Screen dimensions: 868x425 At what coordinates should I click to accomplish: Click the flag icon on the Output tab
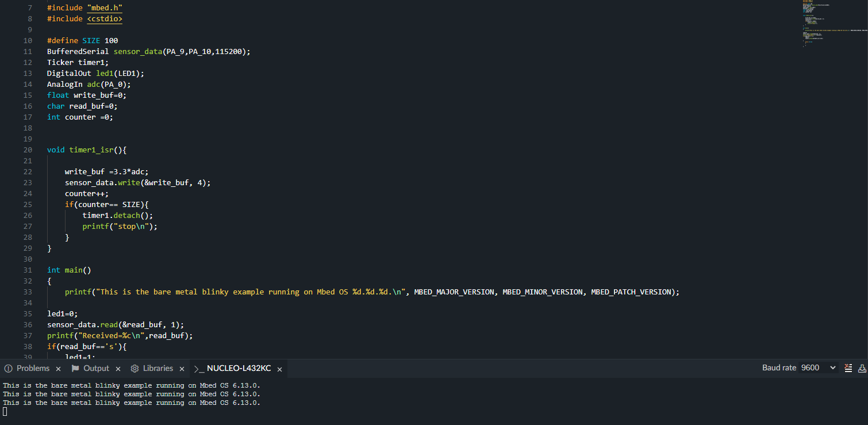tap(75, 368)
